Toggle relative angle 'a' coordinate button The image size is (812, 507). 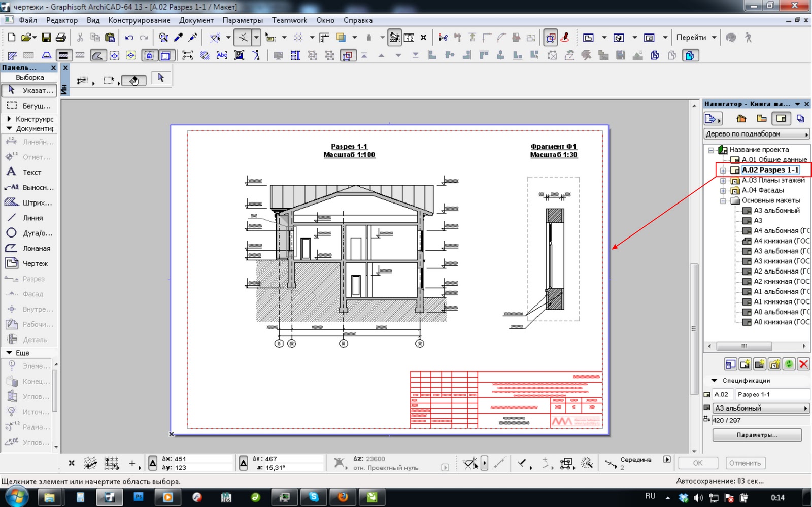244,463
